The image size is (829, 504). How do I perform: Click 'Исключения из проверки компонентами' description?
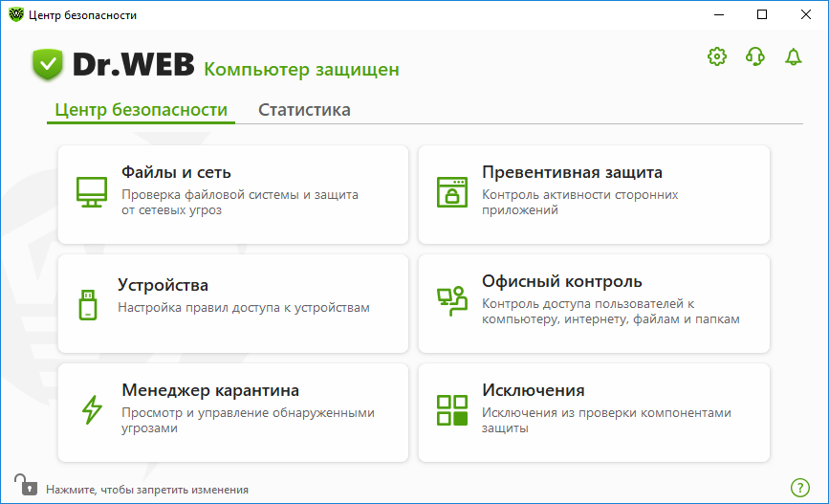(606, 412)
